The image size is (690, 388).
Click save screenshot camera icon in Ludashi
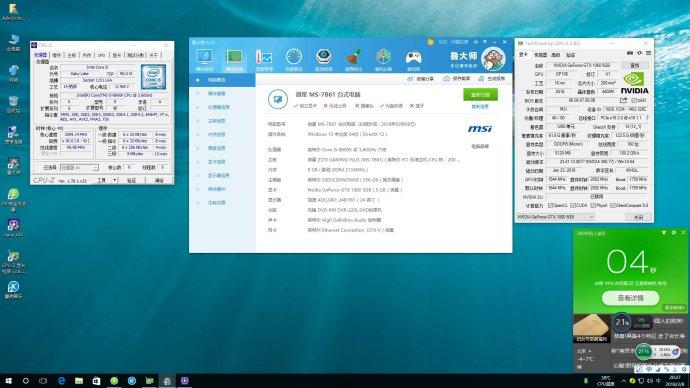coord(446,79)
